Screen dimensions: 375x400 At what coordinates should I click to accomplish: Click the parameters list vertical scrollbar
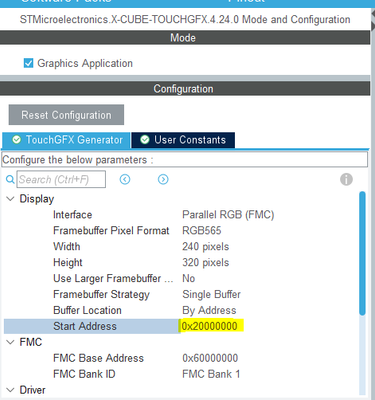click(362, 253)
